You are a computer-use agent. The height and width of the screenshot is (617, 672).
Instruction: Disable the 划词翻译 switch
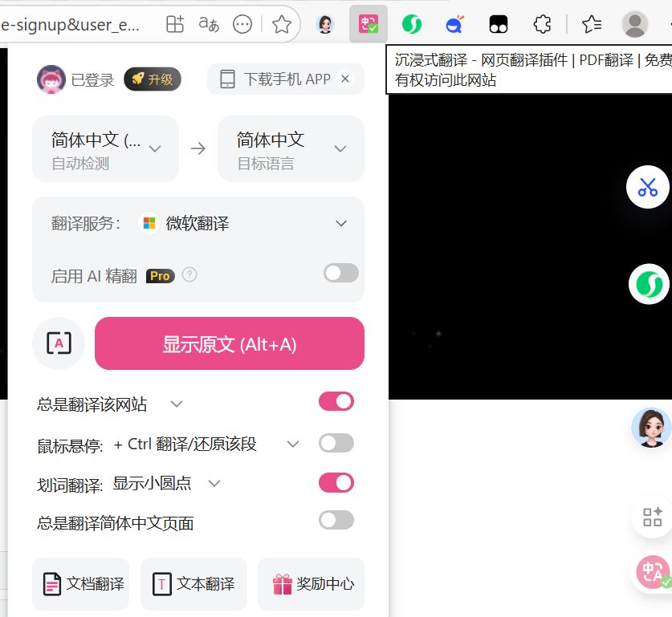[336, 483]
